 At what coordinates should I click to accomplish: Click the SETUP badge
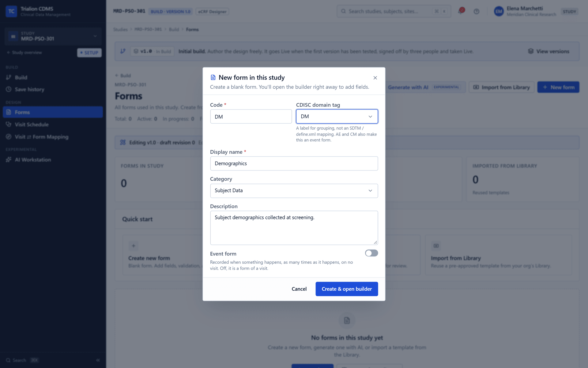coord(89,53)
